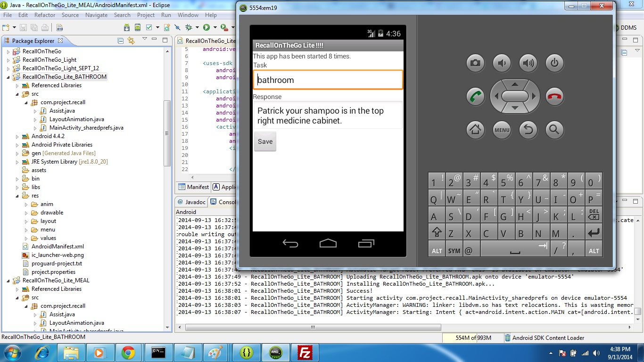Click the green call button on emulator
This screenshot has width=644, height=362.
[475, 97]
